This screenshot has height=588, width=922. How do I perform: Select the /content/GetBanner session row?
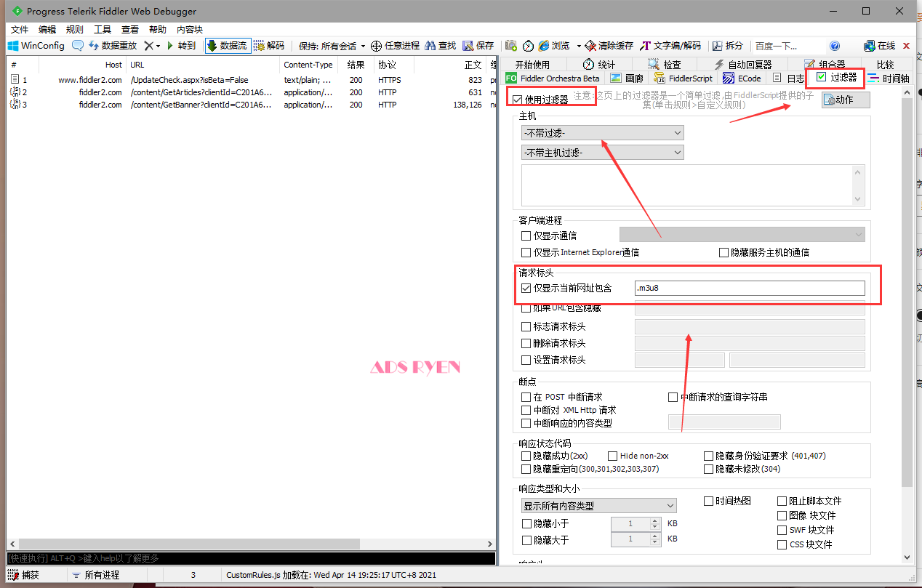(x=251, y=105)
